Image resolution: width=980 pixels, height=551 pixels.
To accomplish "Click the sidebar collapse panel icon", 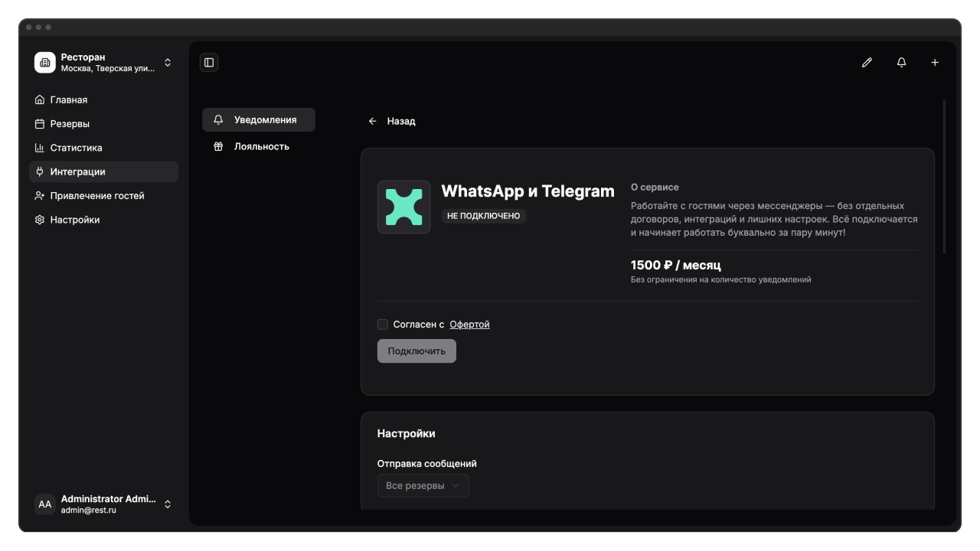I will [x=209, y=63].
